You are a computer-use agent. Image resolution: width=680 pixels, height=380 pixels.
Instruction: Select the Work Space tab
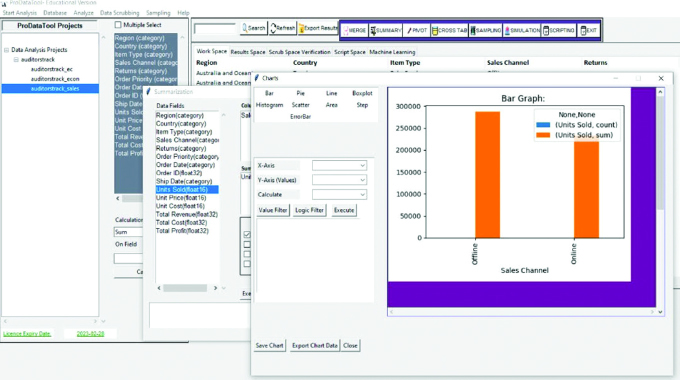(212, 51)
